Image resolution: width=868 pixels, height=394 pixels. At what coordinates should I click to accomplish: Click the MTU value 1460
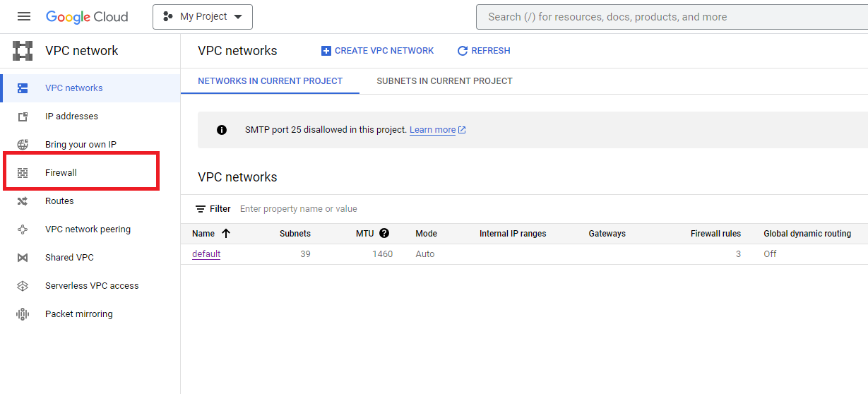[383, 254]
